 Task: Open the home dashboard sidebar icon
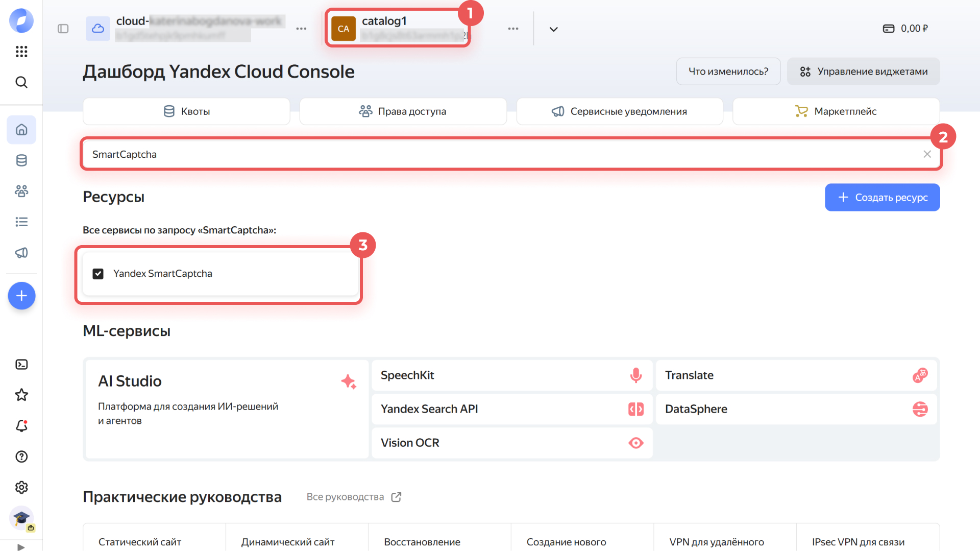click(21, 130)
